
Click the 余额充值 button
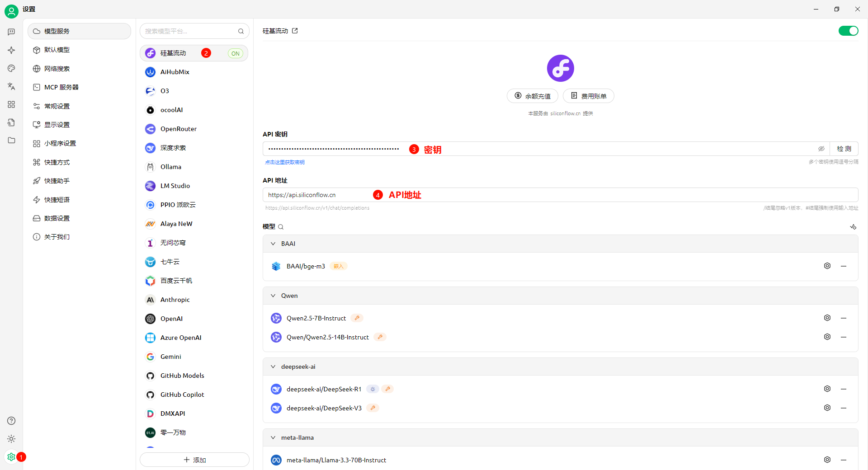533,96
